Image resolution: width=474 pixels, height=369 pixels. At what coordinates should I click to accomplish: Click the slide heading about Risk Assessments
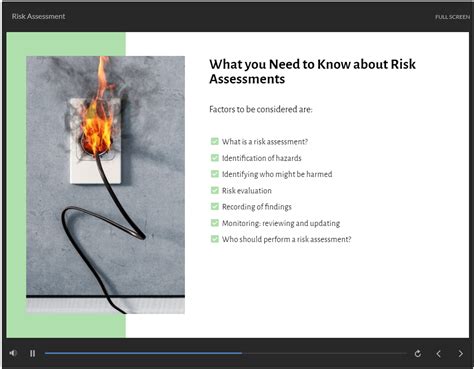click(312, 72)
